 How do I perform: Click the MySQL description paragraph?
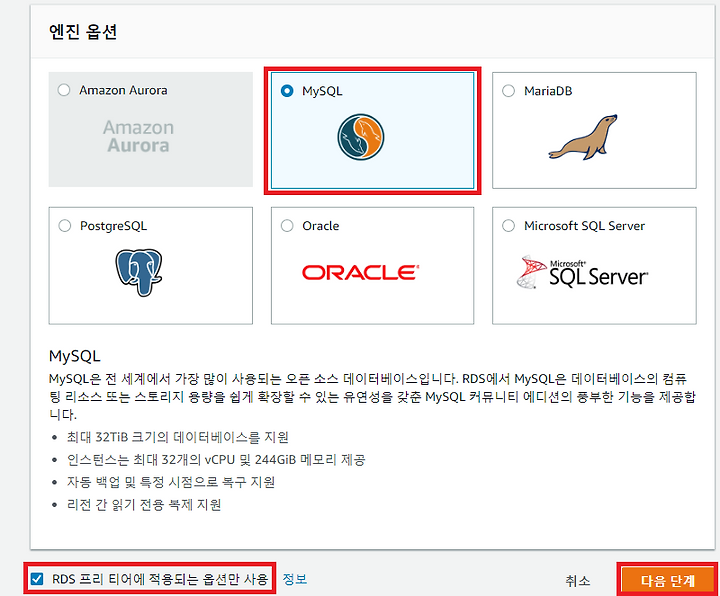pyautogui.click(x=372, y=396)
